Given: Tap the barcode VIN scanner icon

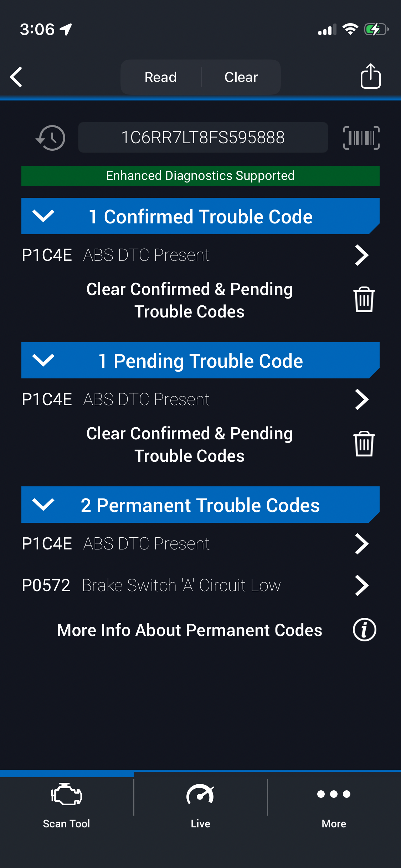Looking at the screenshot, I should point(361,138).
